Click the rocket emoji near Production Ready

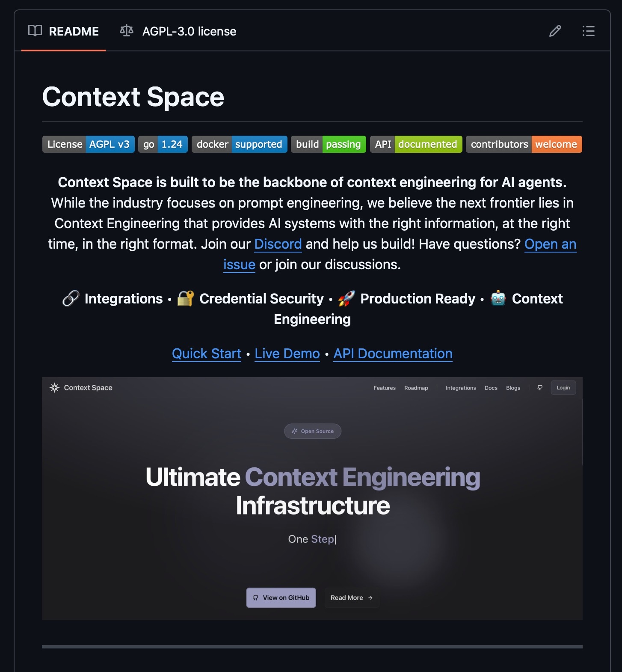(347, 298)
